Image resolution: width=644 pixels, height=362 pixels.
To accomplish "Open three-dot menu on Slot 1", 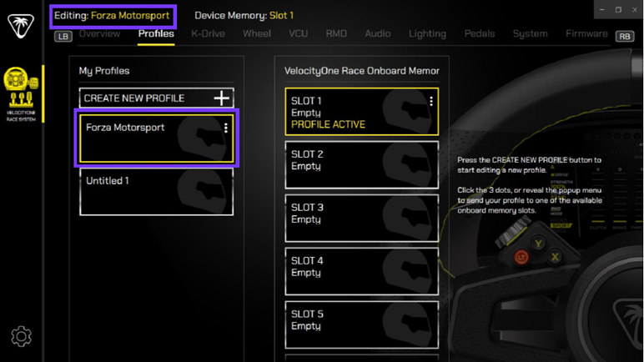I will [x=430, y=102].
